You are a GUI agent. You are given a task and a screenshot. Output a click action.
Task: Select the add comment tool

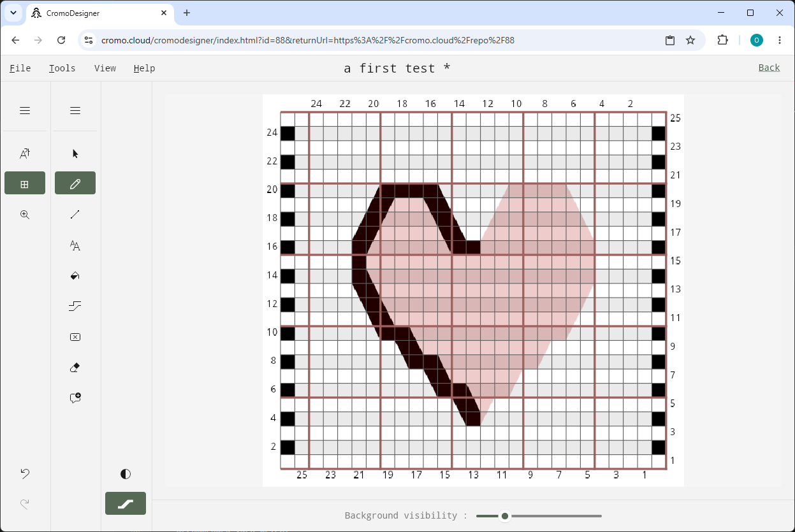tap(75, 398)
